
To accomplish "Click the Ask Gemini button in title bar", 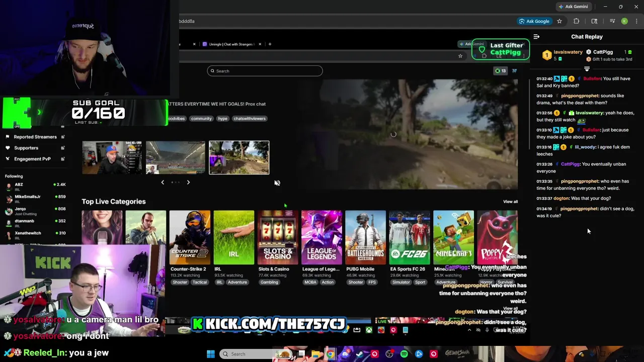I will point(573,7).
